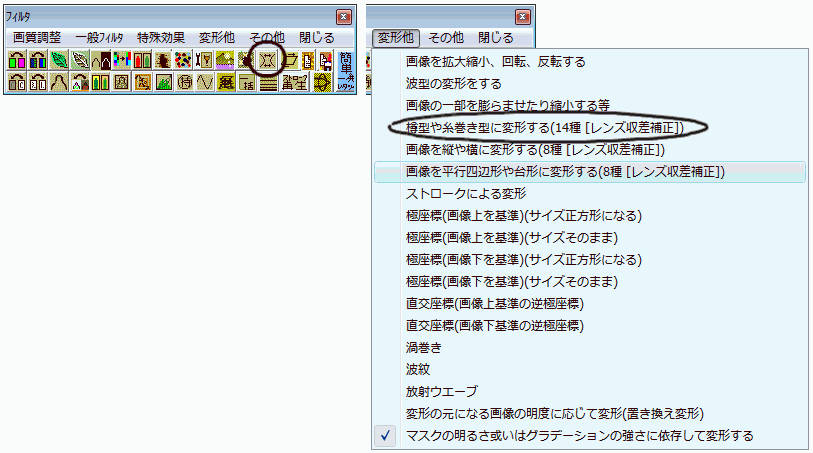Close the フィルタ window with the red X

point(343,17)
